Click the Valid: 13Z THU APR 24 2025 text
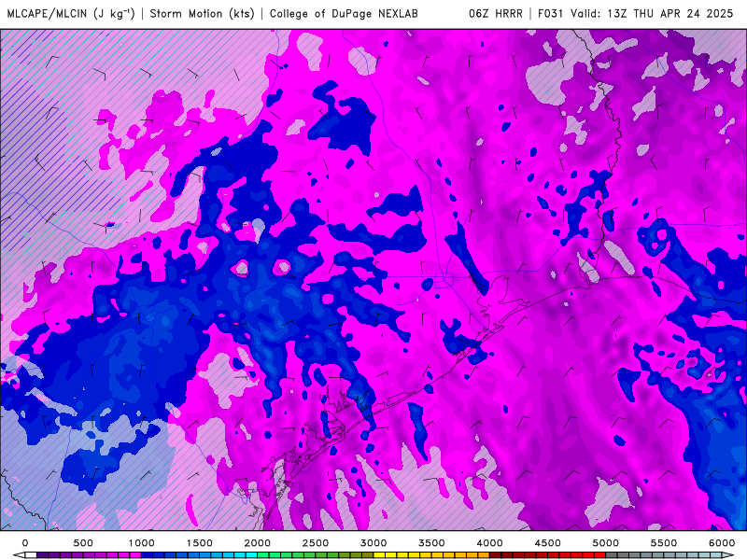The image size is (747, 560). coord(652,13)
